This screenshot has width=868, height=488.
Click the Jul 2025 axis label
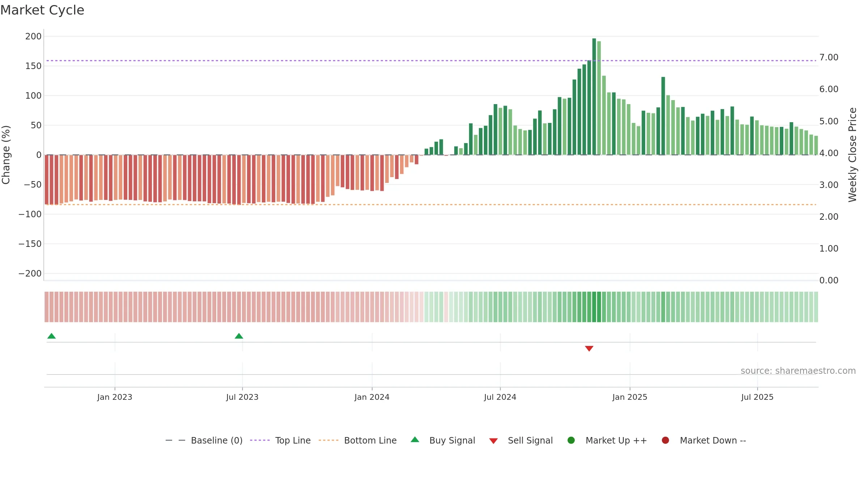pos(757,397)
